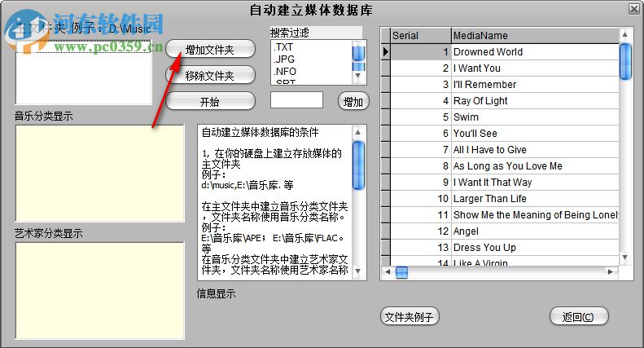
Task: Click the 音乐分类显示 list area
Action: point(100,173)
